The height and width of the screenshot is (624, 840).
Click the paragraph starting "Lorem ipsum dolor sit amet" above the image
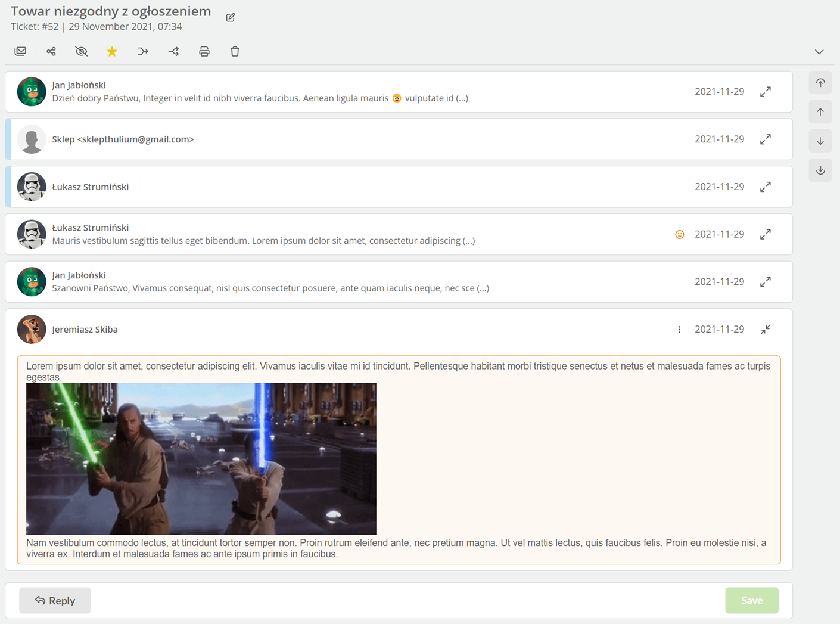click(398, 371)
